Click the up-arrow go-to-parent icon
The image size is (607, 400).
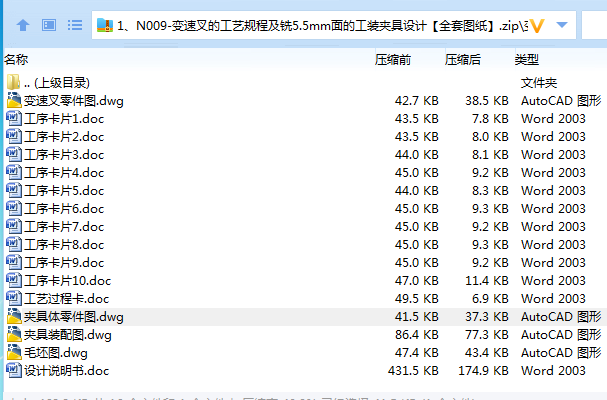click(x=23, y=26)
